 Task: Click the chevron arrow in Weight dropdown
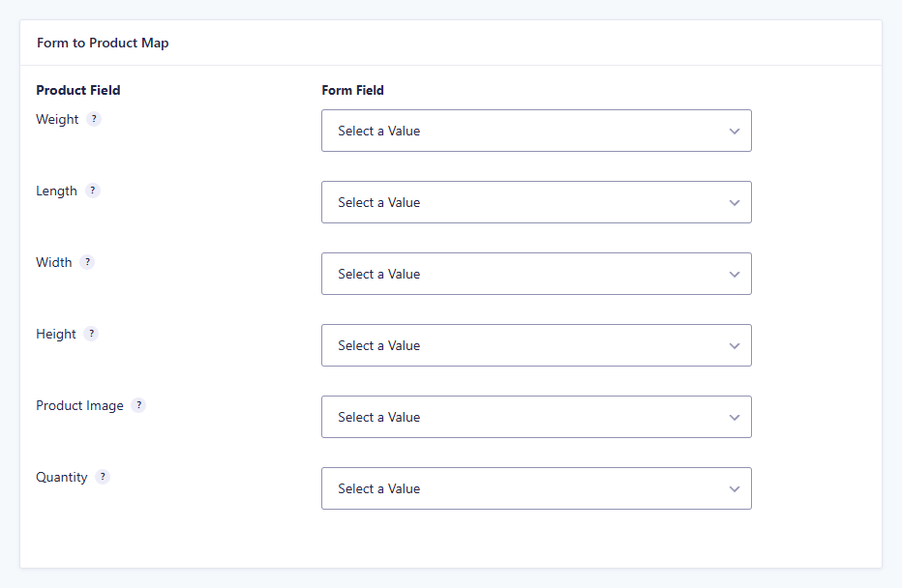(735, 132)
